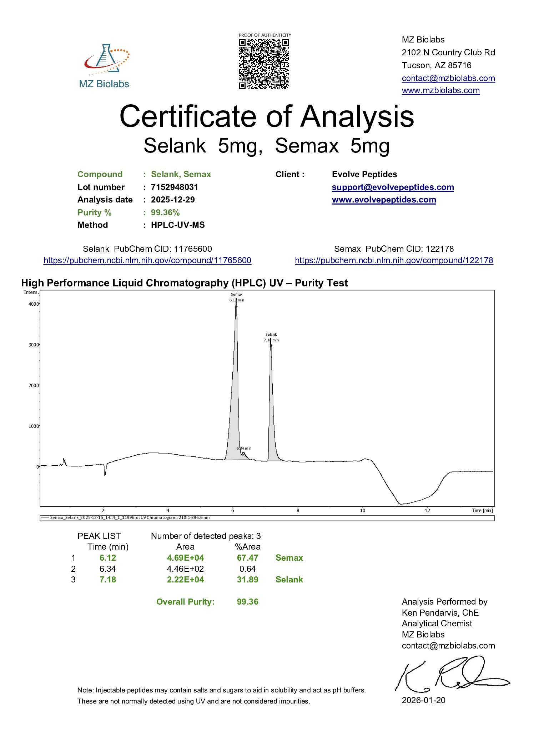Open the Semax PubChem compound 122178 link
The image size is (534, 756).
pos(394,261)
